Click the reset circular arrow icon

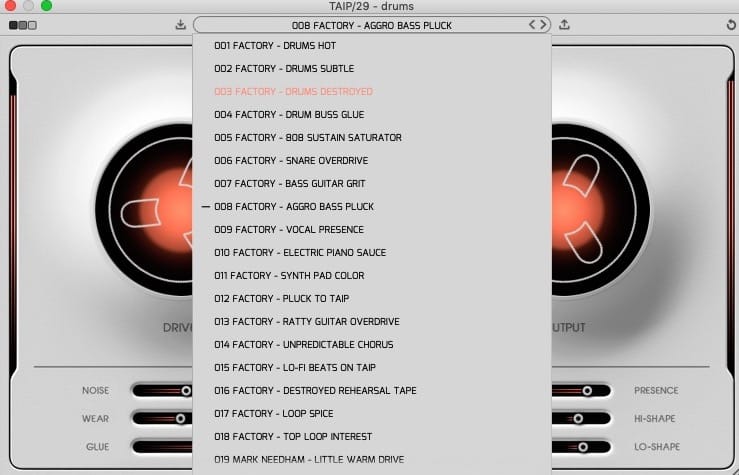731,25
